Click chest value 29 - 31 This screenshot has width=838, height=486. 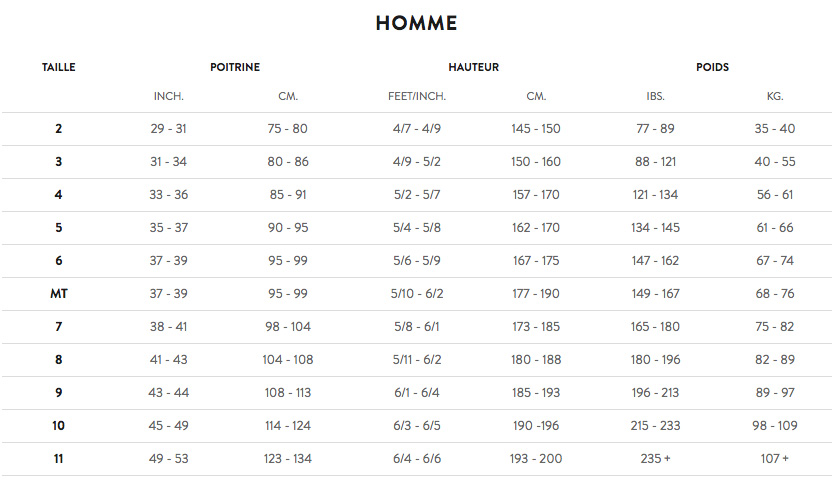(168, 129)
